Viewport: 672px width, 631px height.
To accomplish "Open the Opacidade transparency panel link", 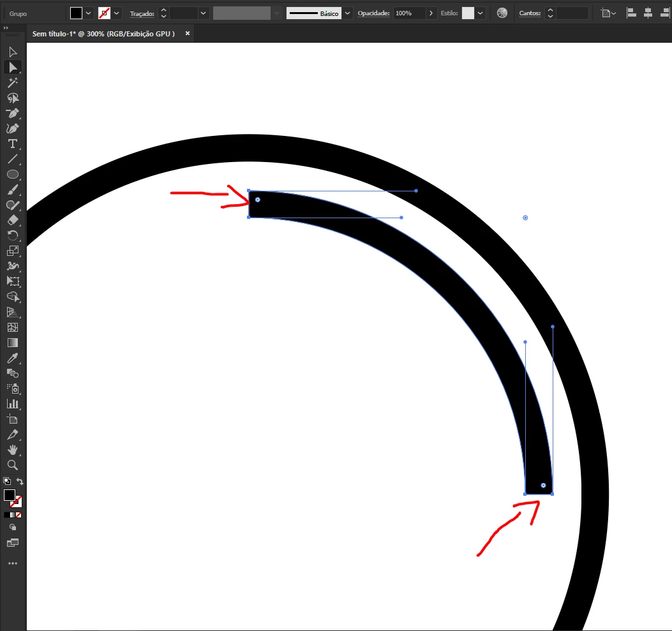I will pos(373,13).
